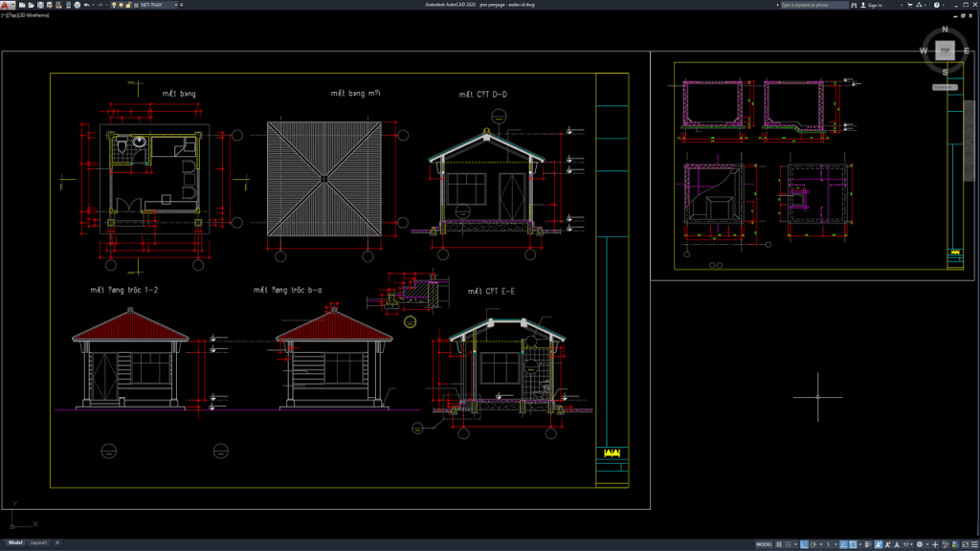Viewport: 980px width, 551px height.
Task: Select the Clean Screen icon
Action: coord(965,545)
